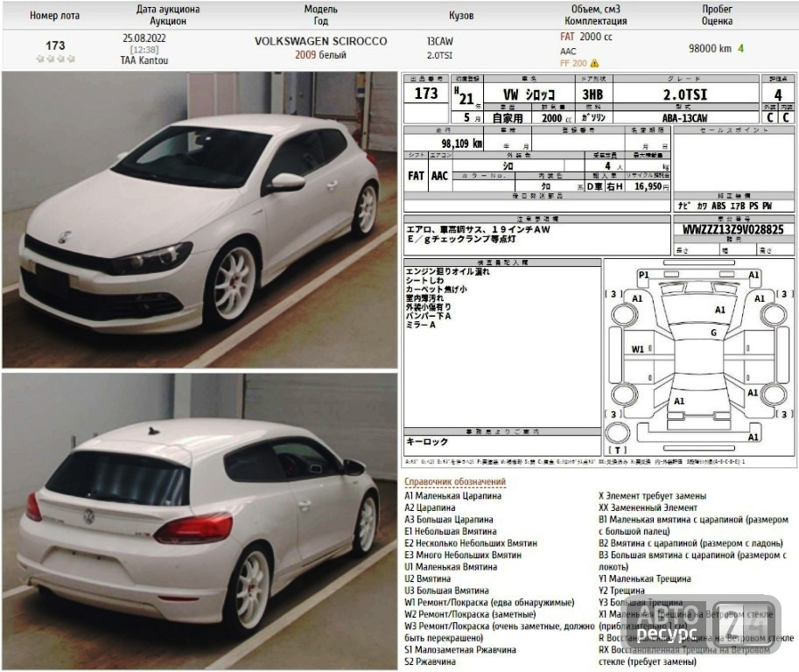Click the yellow warning icon beside FF 200
The image size is (799, 672).
coord(594,64)
